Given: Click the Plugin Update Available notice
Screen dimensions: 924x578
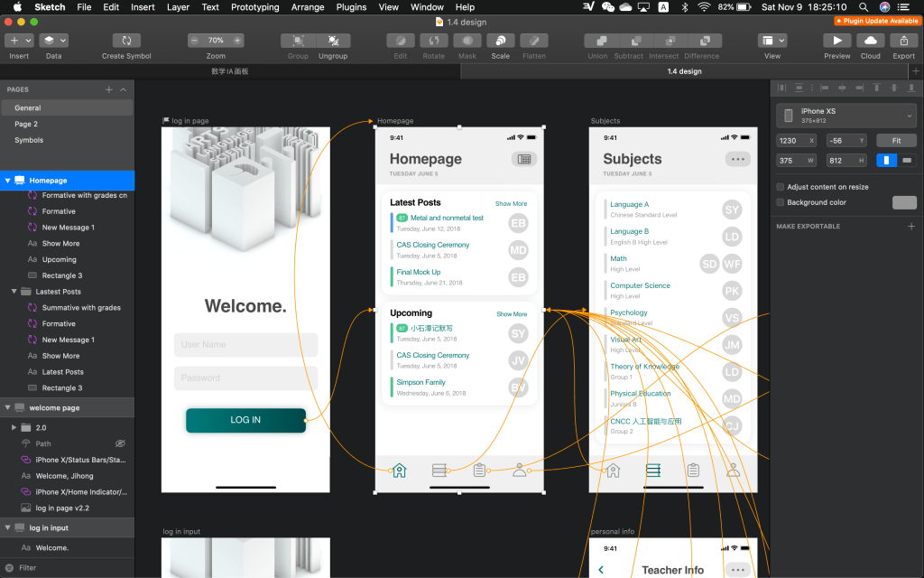Looking at the screenshot, I should [876, 20].
